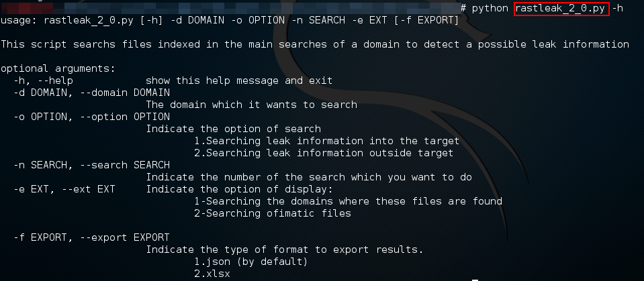
Task: Click the "-d DOMAIN, --domain DOMAIN" line
Action: [x=91, y=93]
